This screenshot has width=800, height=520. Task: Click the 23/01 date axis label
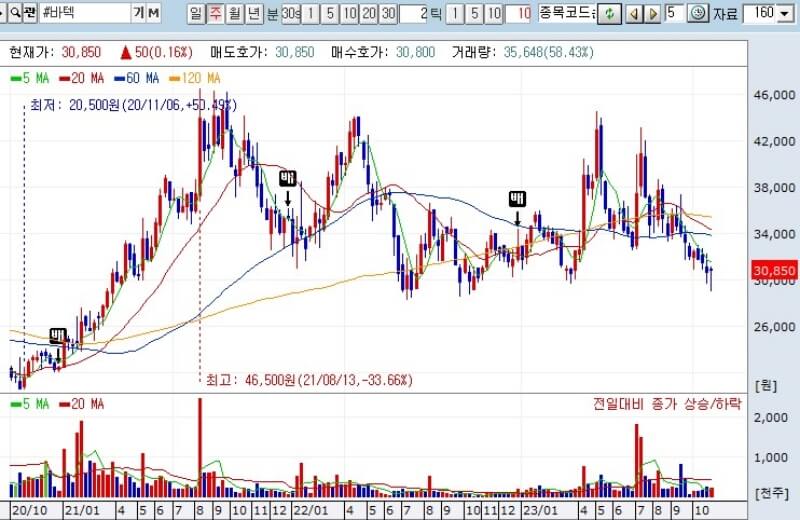541,511
